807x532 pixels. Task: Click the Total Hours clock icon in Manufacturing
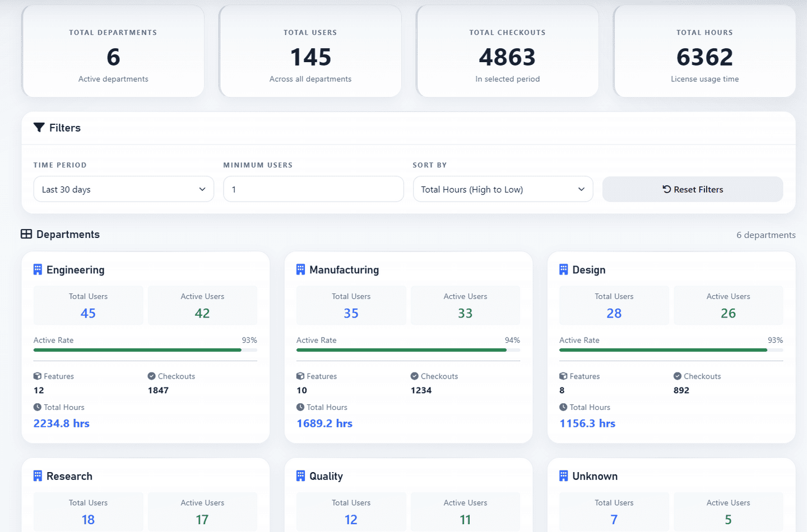point(300,407)
